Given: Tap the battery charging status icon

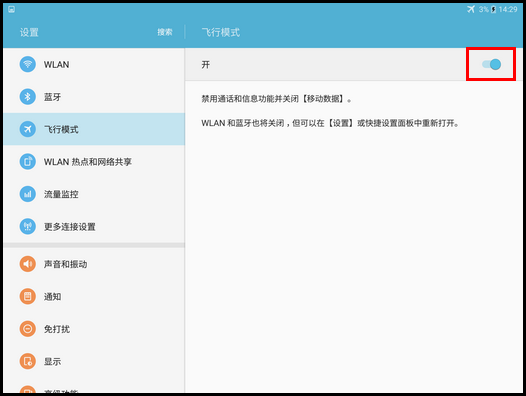Looking at the screenshot, I should coord(493,9).
